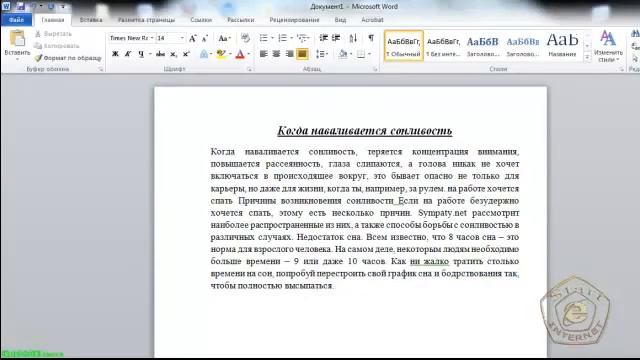Open the Рассылки tab

tap(241, 20)
